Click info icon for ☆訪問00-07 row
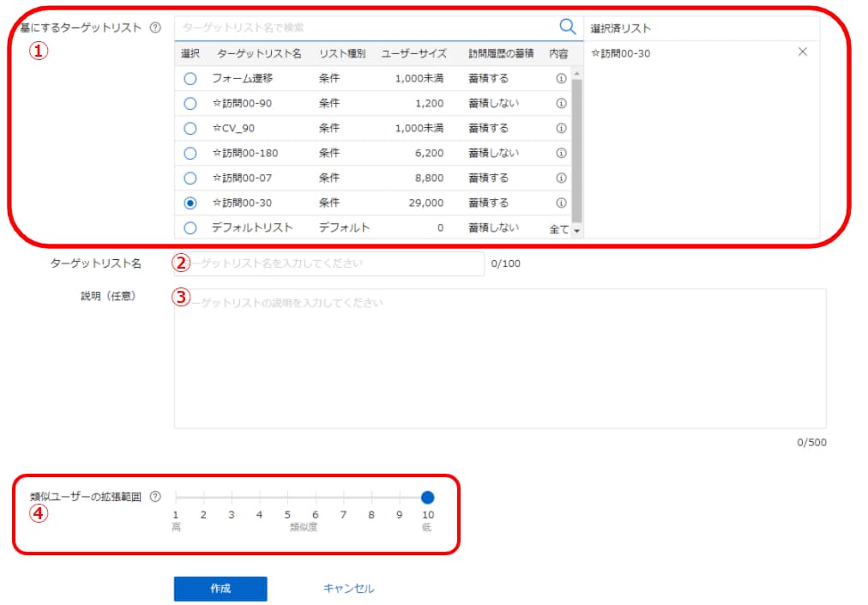The width and height of the screenshot is (868, 605). [561, 178]
